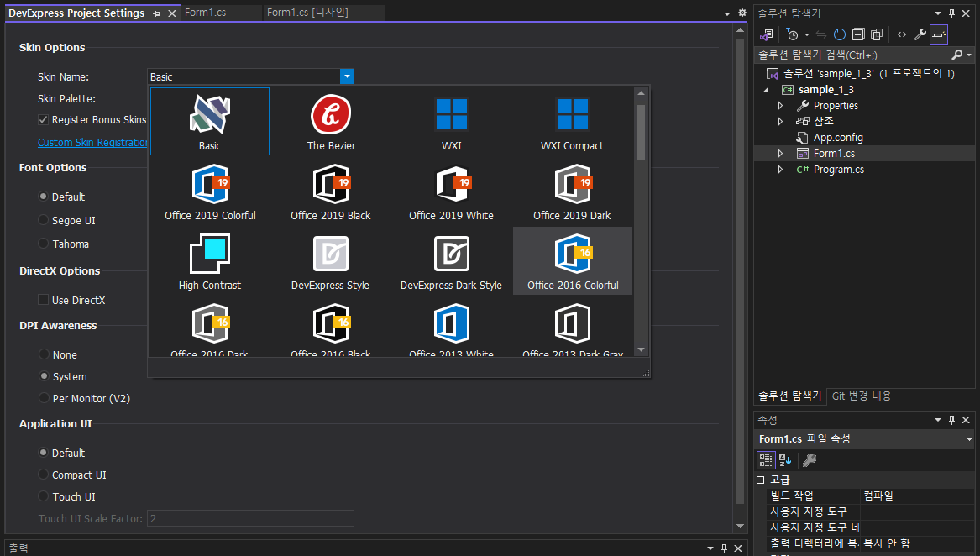Select the Default font option
980x556 pixels.
click(x=43, y=197)
